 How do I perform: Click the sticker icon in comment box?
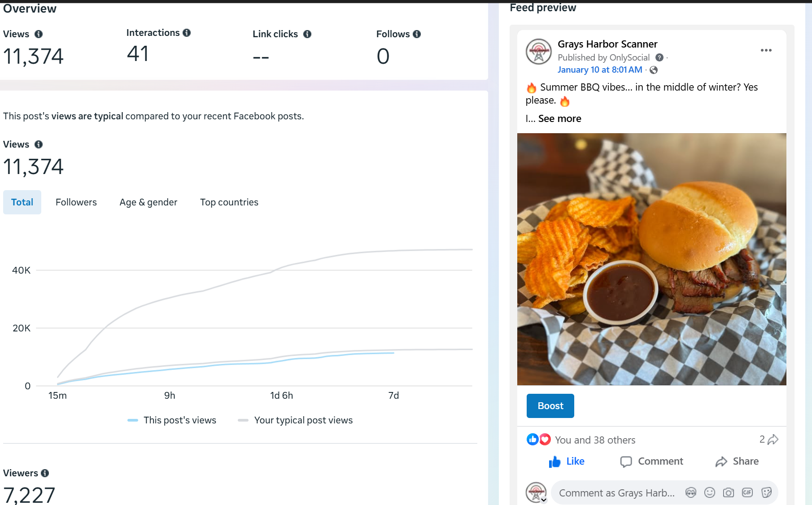click(767, 492)
